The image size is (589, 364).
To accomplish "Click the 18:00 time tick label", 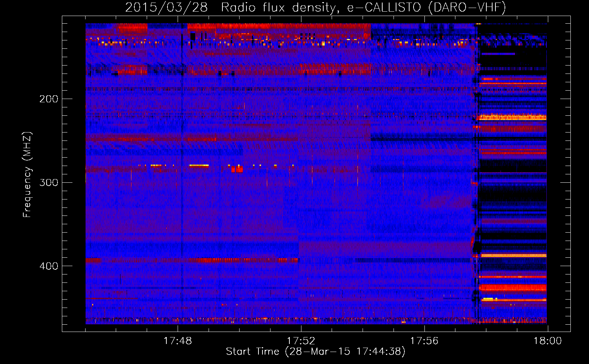I will pos(548,341).
